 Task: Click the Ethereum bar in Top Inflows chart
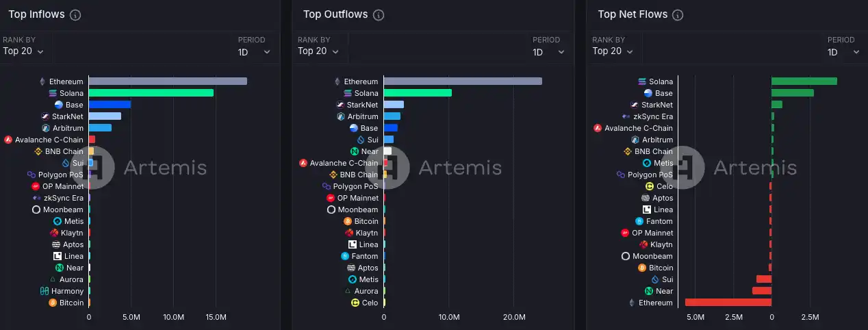click(168, 81)
